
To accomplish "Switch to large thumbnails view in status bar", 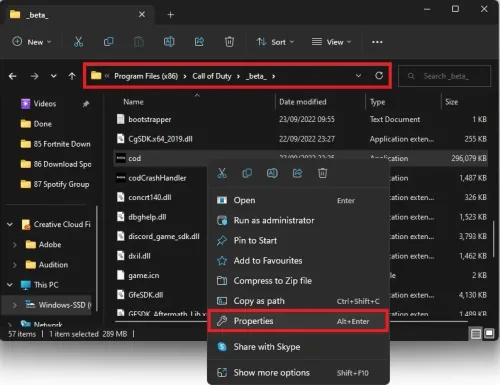I will click(489, 333).
